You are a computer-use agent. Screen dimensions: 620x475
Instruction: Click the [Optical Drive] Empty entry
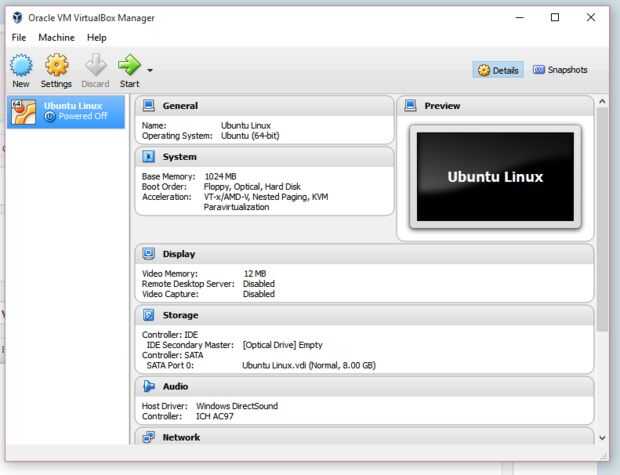tap(282, 345)
